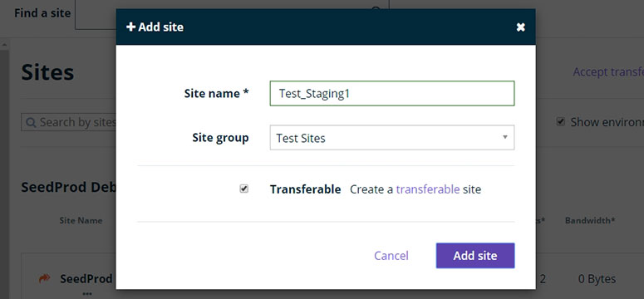Click the Bandwidth column header
Viewport: 644px width, 299px height.
[x=590, y=221]
